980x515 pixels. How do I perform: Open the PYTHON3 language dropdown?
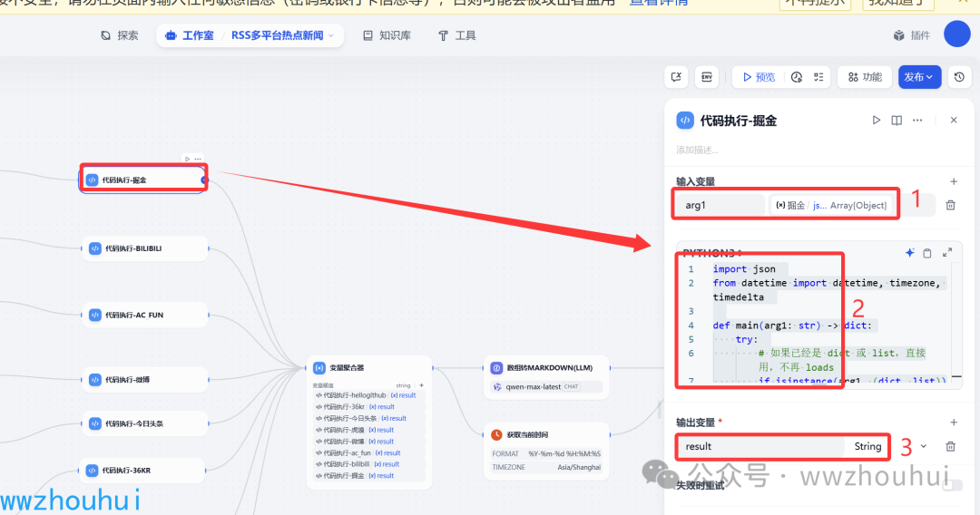[712, 252]
